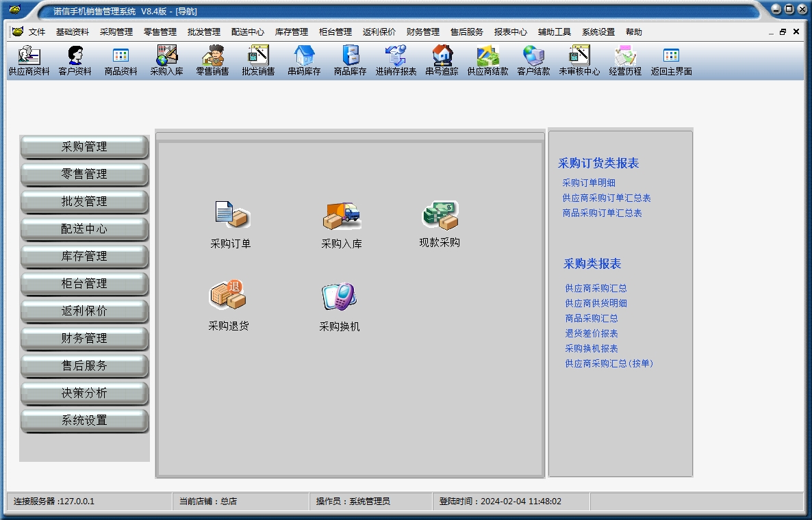
Task: Open the 报表中心 menu
Action: [x=511, y=32]
